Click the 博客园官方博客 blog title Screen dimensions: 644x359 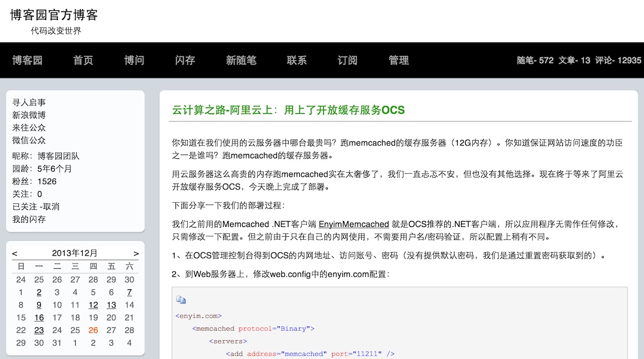tap(54, 15)
